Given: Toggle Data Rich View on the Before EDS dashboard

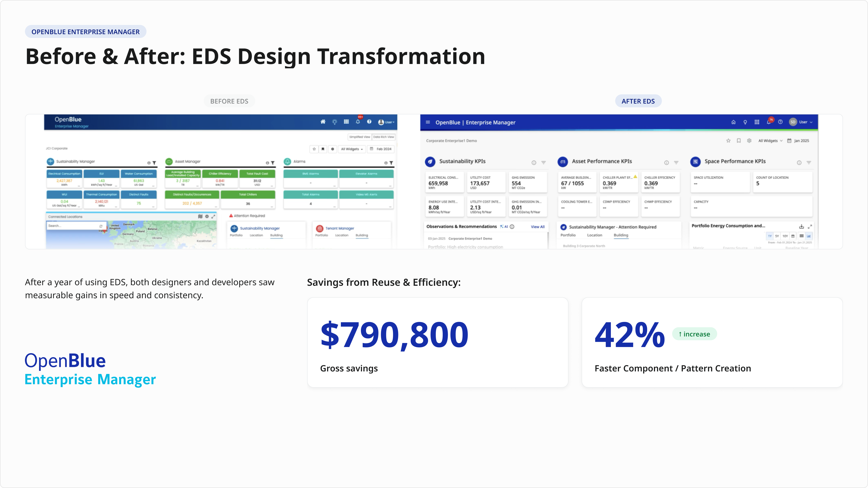Looking at the screenshot, I should 383,137.
